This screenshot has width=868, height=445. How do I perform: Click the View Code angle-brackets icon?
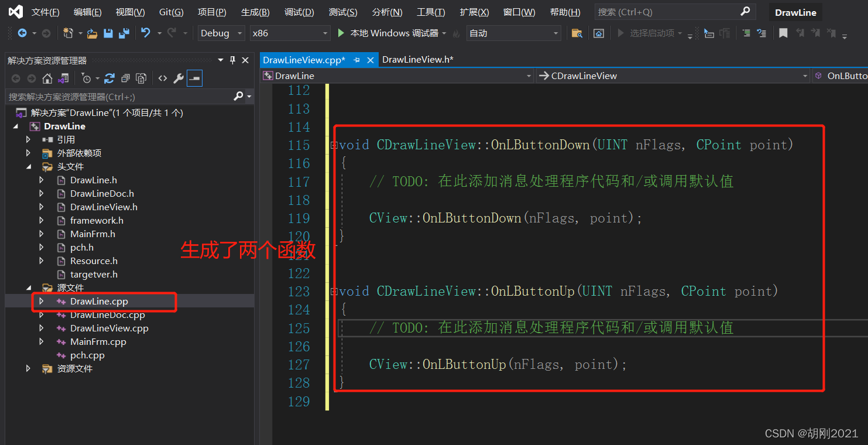[x=163, y=78]
